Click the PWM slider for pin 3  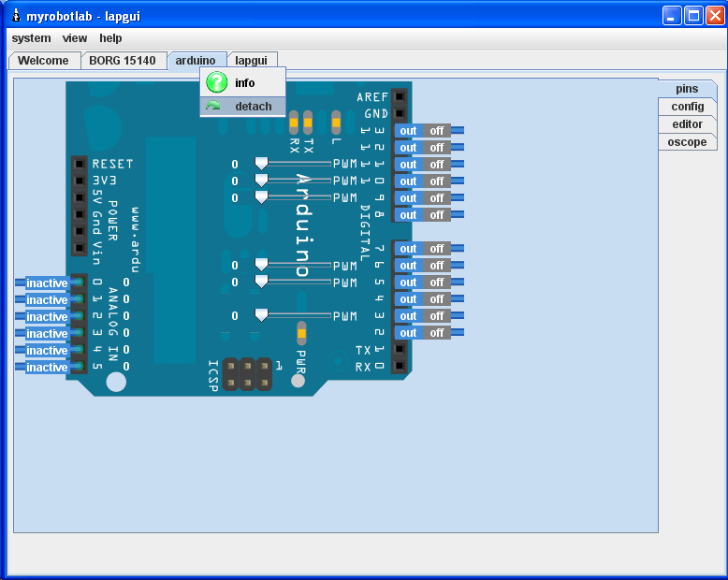coord(293,315)
